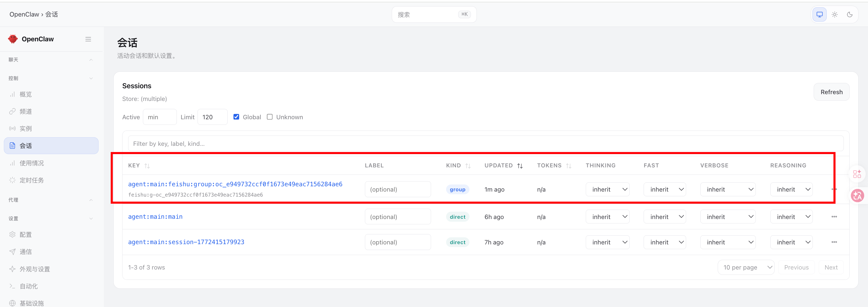Switch to the system theme monitor icon
The image size is (868, 307).
click(x=820, y=14)
